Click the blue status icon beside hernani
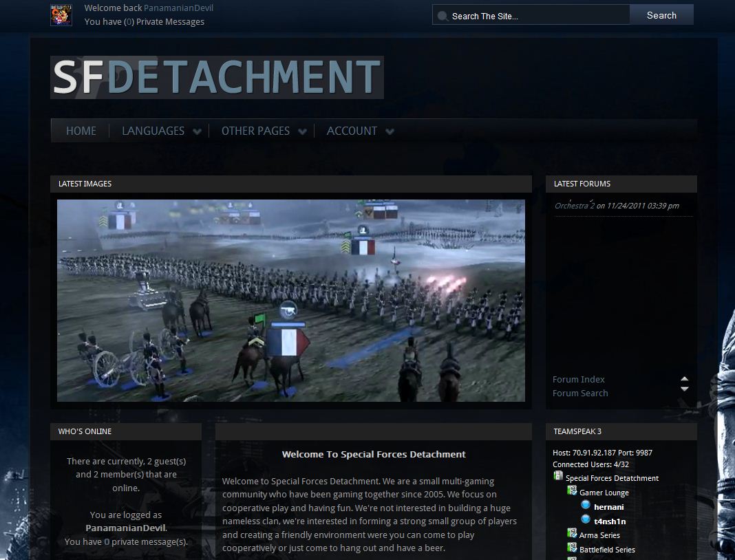The height and width of the screenshot is (560, 735). (x=586, y=505)
